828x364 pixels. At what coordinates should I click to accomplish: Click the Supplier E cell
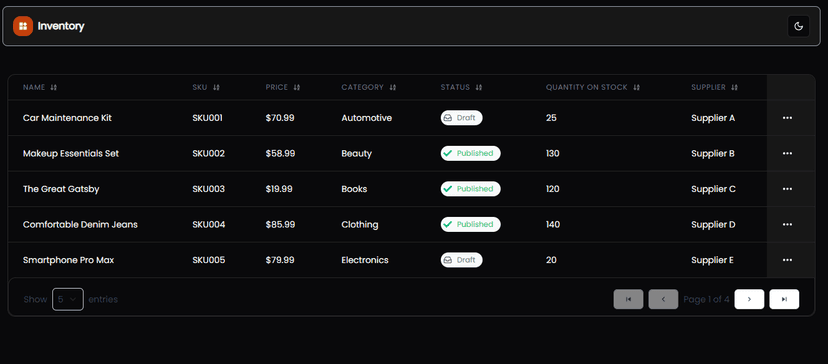pyautogui.click(x=713, y=260)
